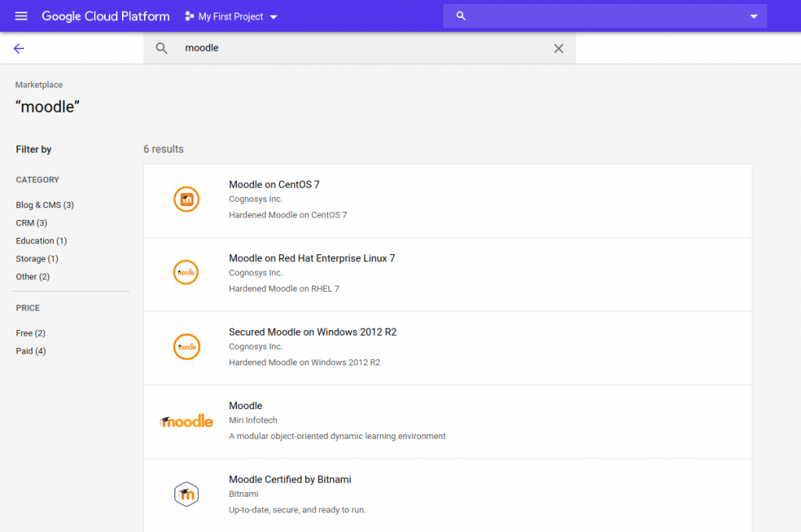Go back using the left arrow
The height and width of the screenshot is (532, 801).
coord(19,49)
